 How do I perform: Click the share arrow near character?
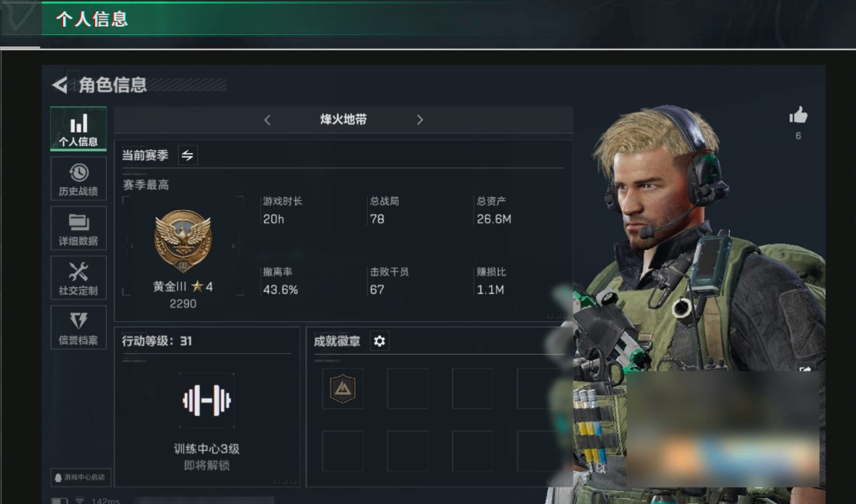pos(805,369)
